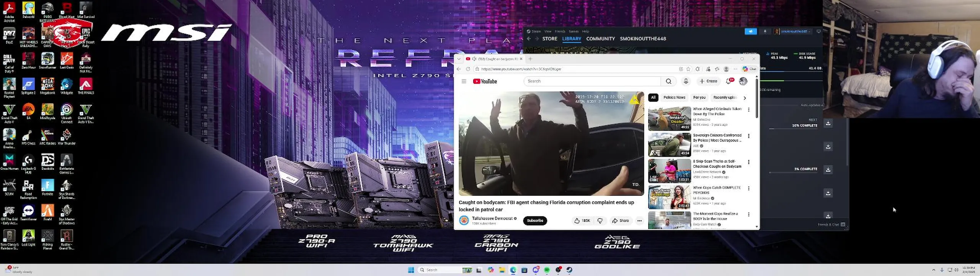Like the video with thumbs up
The height and width of the screenshot is (276, 980).
(582, 220)
